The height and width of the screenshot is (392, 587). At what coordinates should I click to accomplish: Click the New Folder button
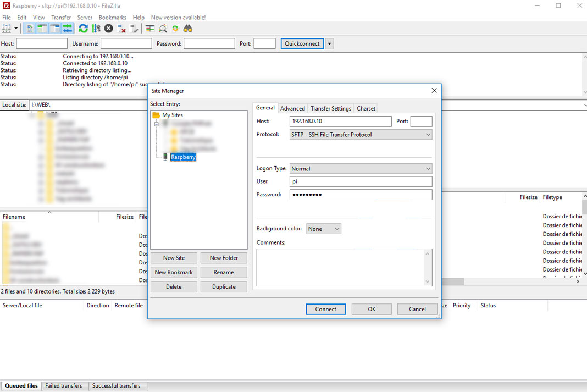[224, 258]
